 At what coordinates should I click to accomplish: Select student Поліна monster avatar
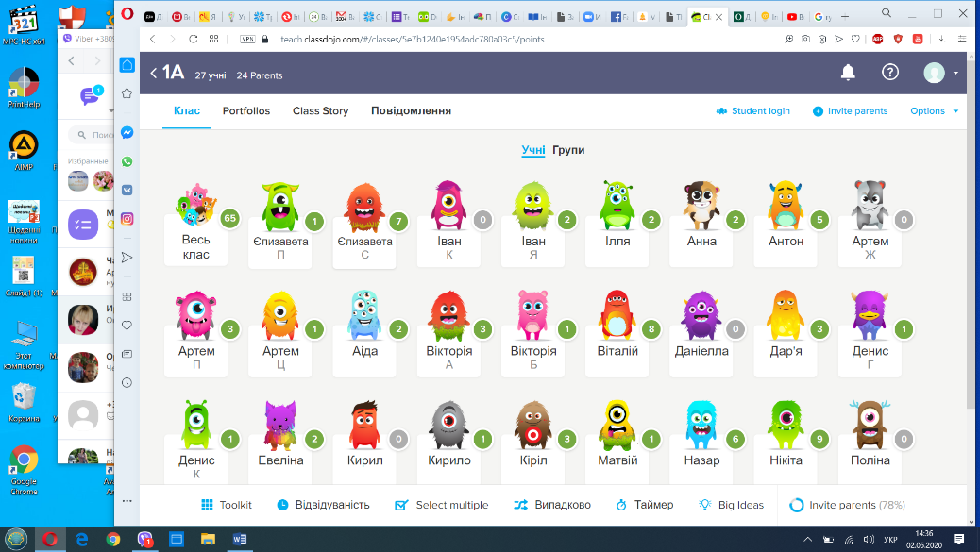point(870,425)
